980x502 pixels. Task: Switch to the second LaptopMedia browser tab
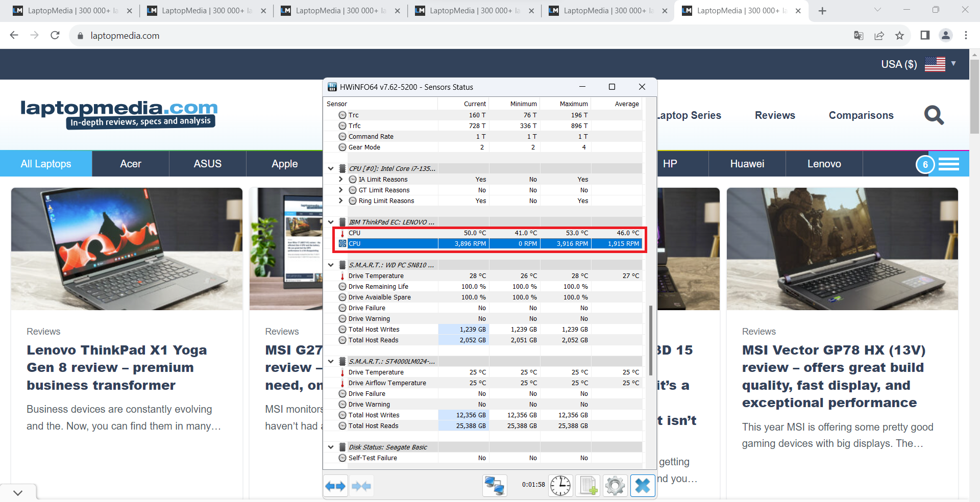pyautogui.click(x=206, y=11)
